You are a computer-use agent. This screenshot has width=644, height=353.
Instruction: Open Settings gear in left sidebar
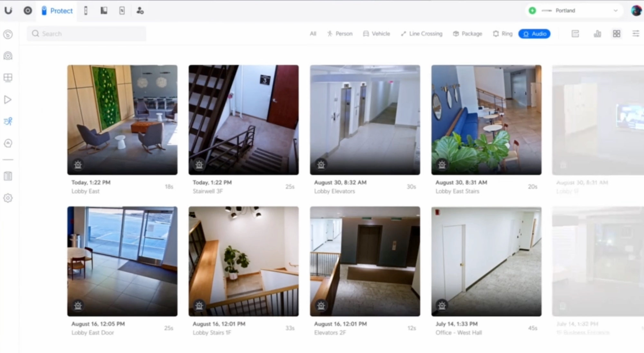(8, 198)
